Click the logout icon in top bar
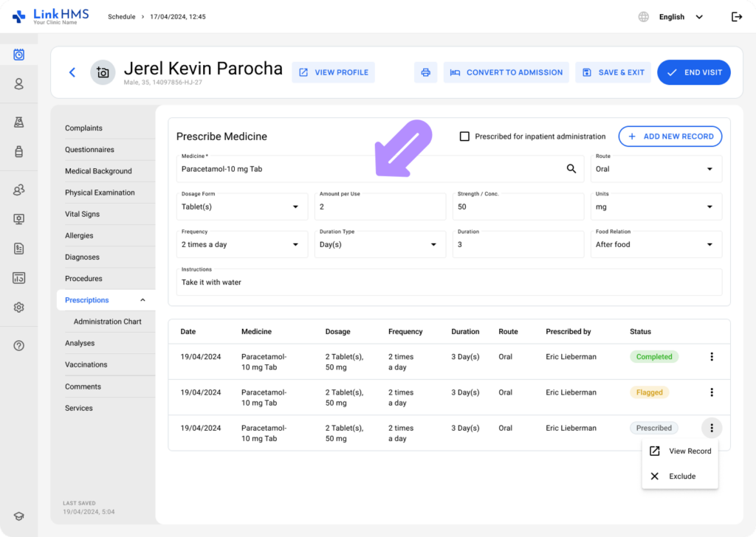This screenshot has height=537, width=756. 736,17
